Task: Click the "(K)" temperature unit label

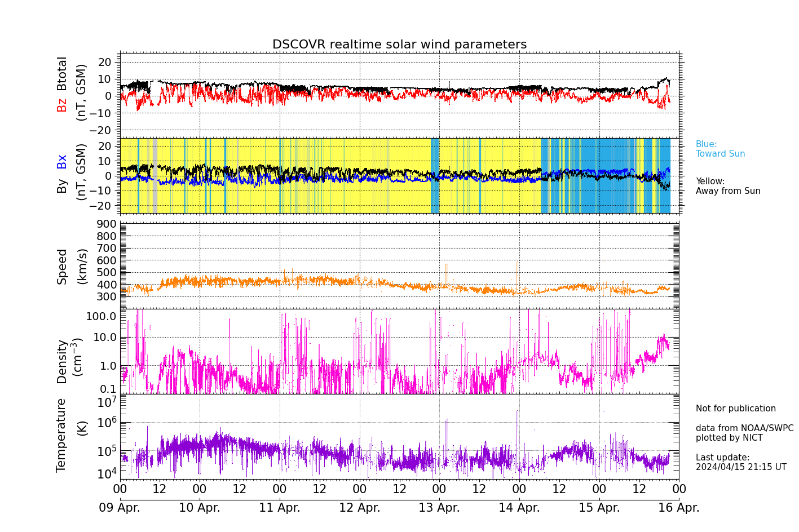Action: 82,428
